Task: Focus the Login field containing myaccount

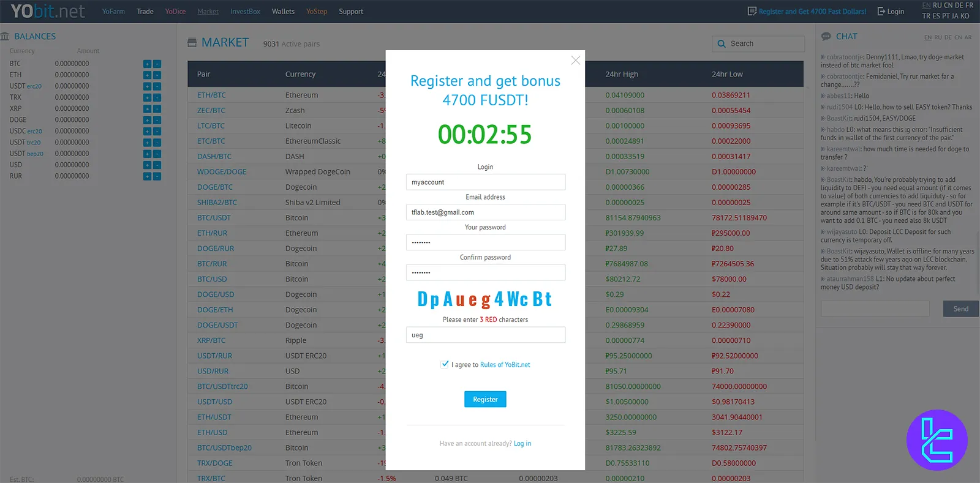Action: [x=486, y=182]
